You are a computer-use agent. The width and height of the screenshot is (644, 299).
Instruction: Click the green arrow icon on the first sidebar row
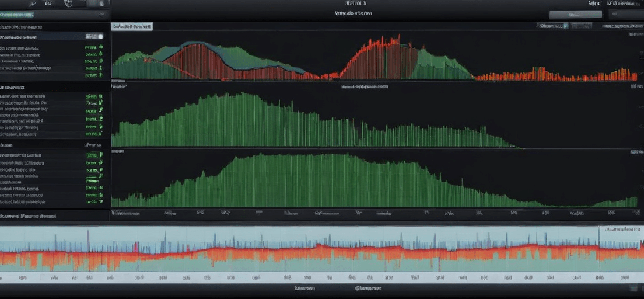click(x=101, y=47)
